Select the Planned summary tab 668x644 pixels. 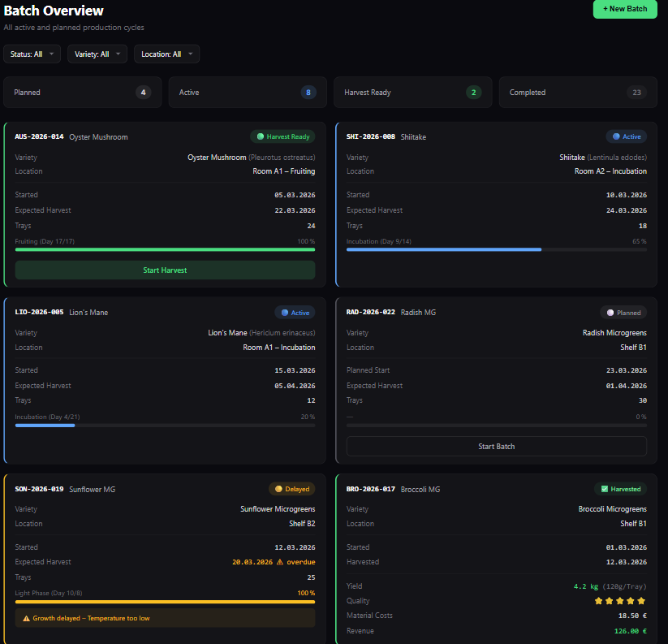[x=82, y=93]
